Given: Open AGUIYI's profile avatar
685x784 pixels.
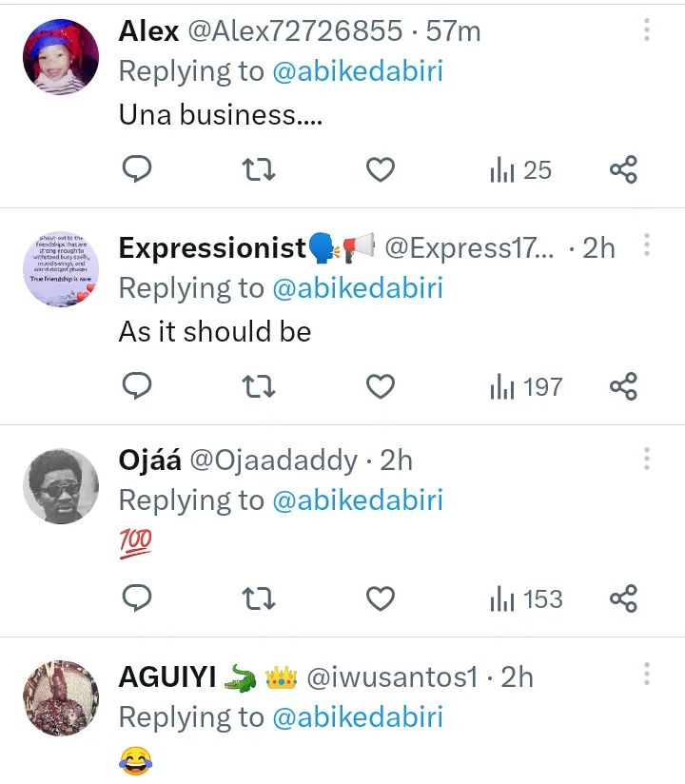Looking at the screenshot, I should coord(61,699).
